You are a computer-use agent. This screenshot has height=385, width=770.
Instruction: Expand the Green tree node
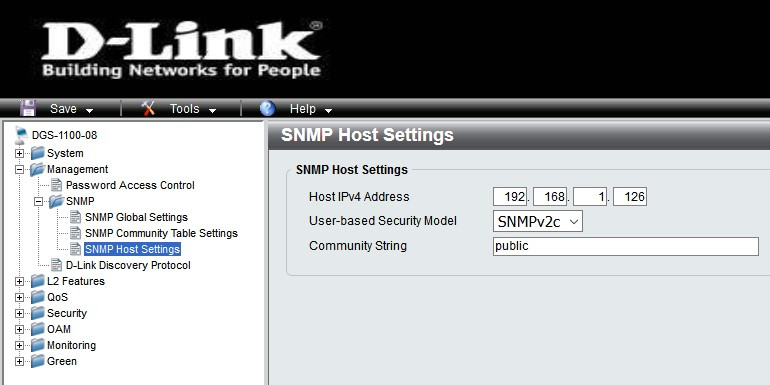[19, 361]
